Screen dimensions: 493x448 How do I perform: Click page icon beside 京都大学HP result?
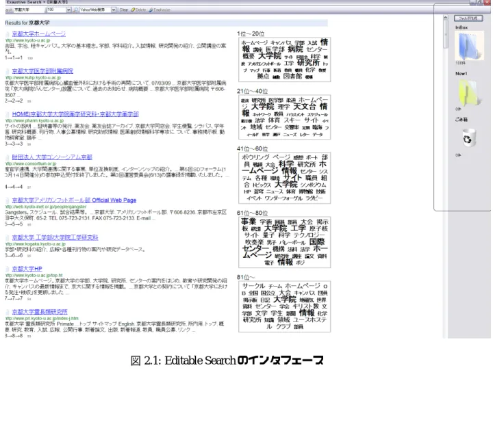coord(8,269)
